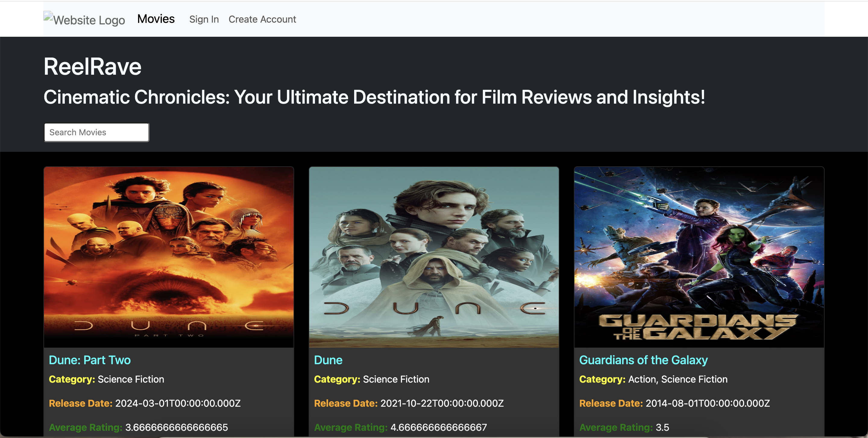Click Science Fiction category under Dune: Part Two

(x=131, y=379)
